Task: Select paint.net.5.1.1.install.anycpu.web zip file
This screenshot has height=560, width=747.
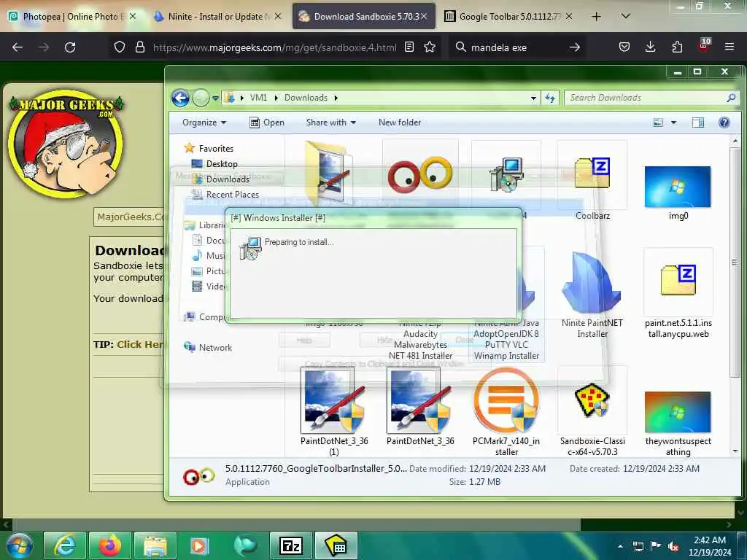Action: pyautogui.click(x=678, y=295)
